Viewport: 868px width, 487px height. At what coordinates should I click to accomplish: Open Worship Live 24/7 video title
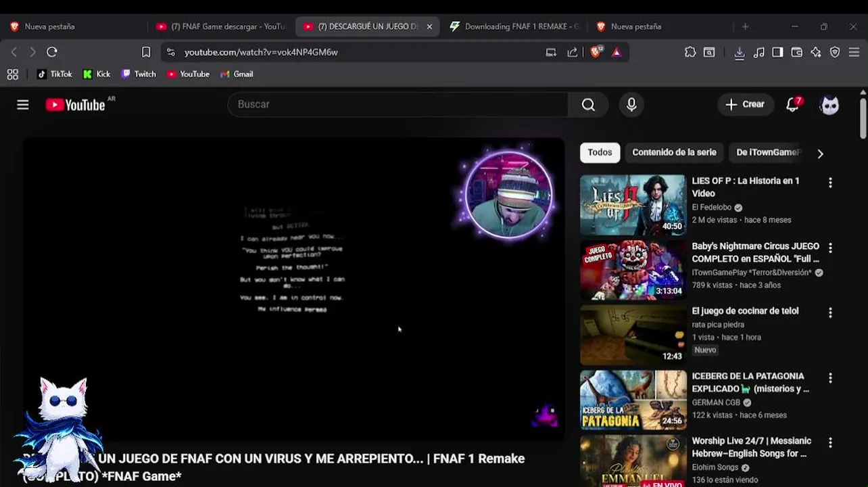coord(751,447)
